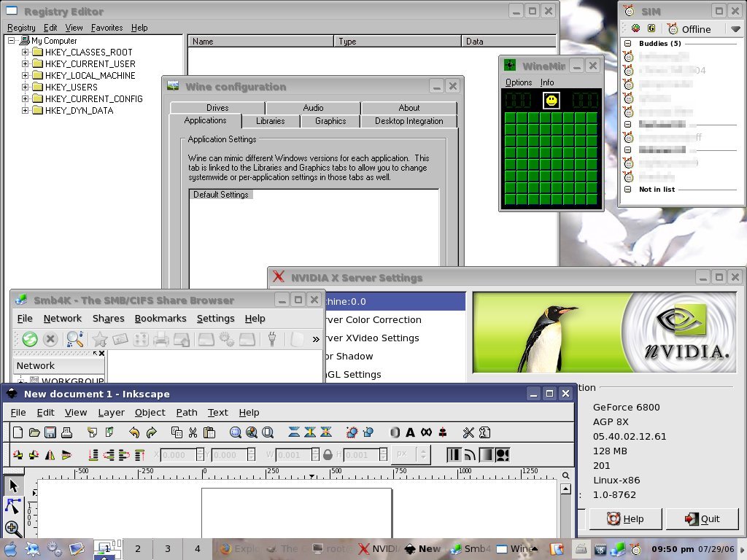Click the Copy icon in Inkscape toolbar
Image resolution: width=747 pixels, height=560 pixels.
click(177, 432)
